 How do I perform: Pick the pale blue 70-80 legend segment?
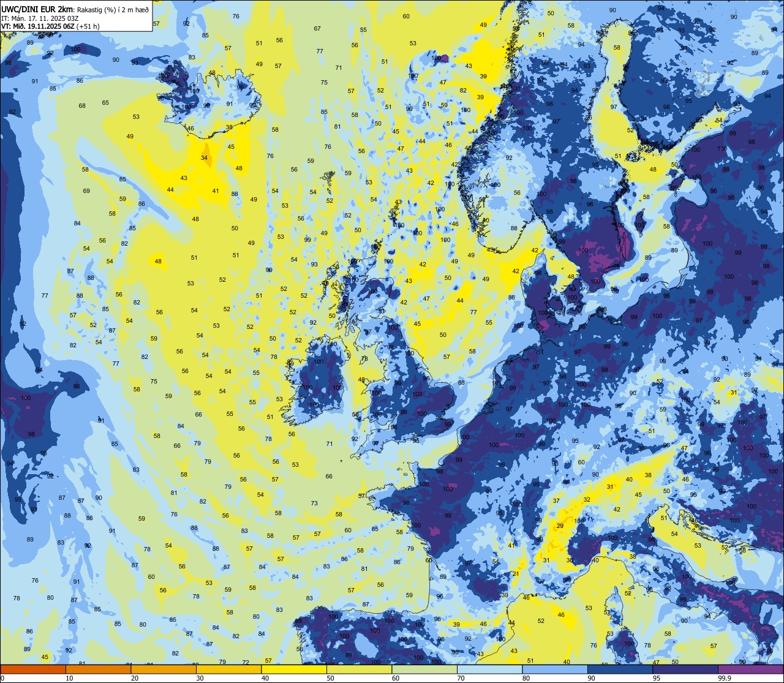point(489,669)
